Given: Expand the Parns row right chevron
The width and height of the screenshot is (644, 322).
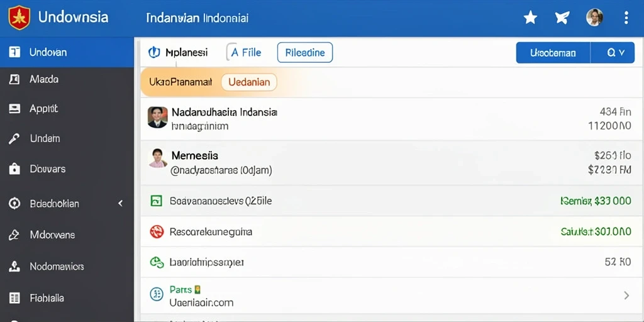Looking at the screenshot, I should pos(626,295).
